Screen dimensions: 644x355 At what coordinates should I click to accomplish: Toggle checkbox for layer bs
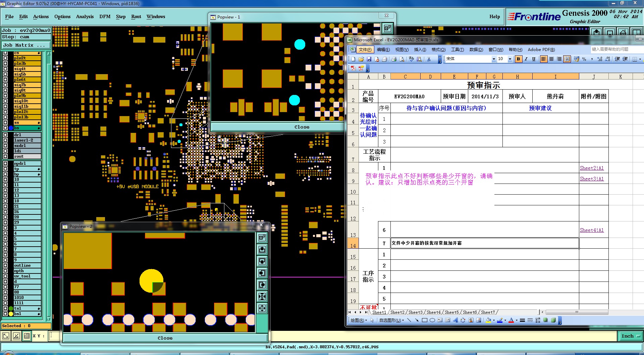[5, 128]
